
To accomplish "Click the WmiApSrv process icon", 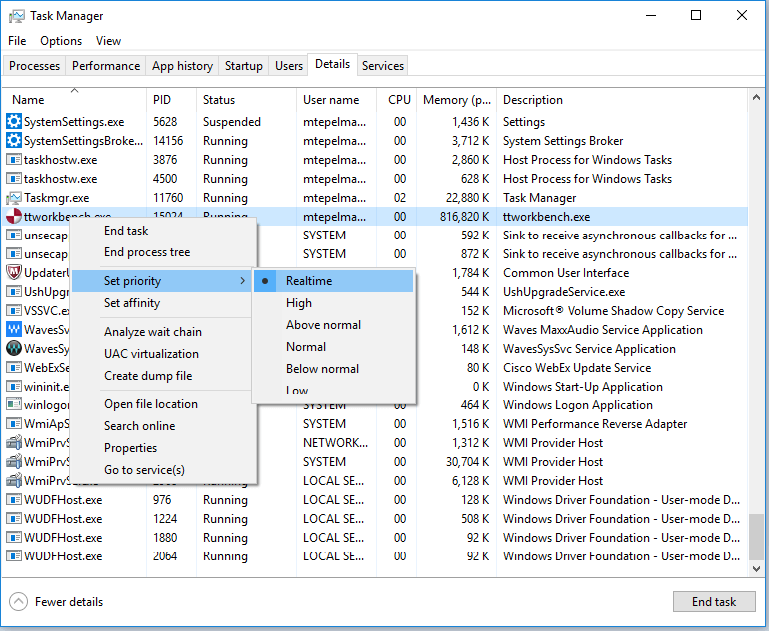I will pyautogui.click(x=14, y=424).
